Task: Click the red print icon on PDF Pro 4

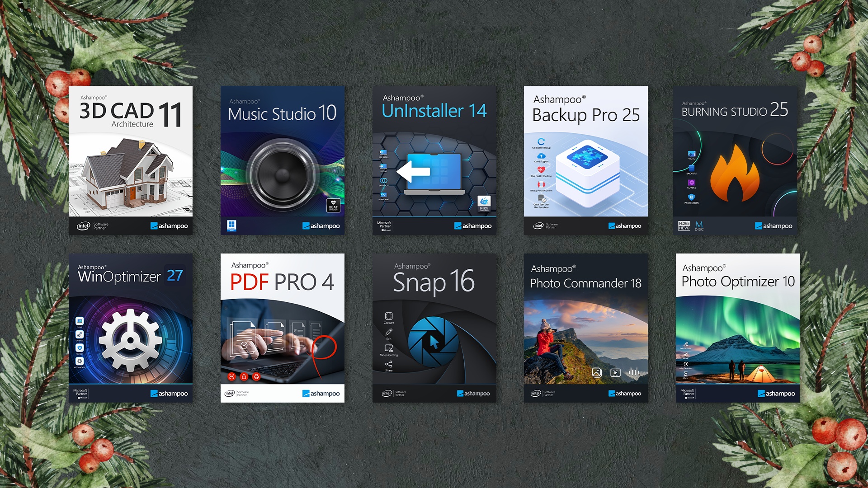Action: point(256,376)
